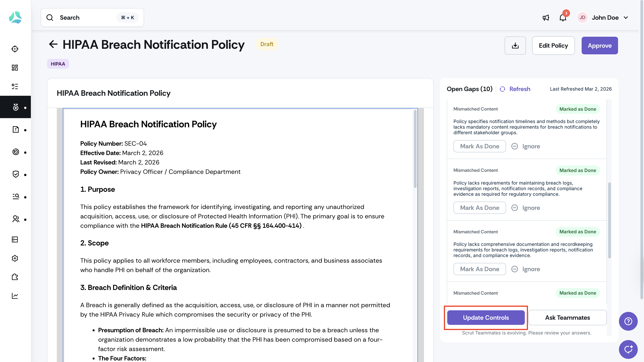Click the Update Controls button
The image size is (644, 362).
[485, 317]
